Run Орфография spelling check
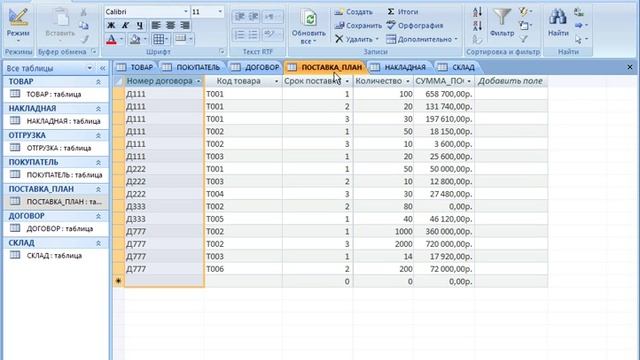The width and height of the screenshot is (640, 360). [415, 26]
